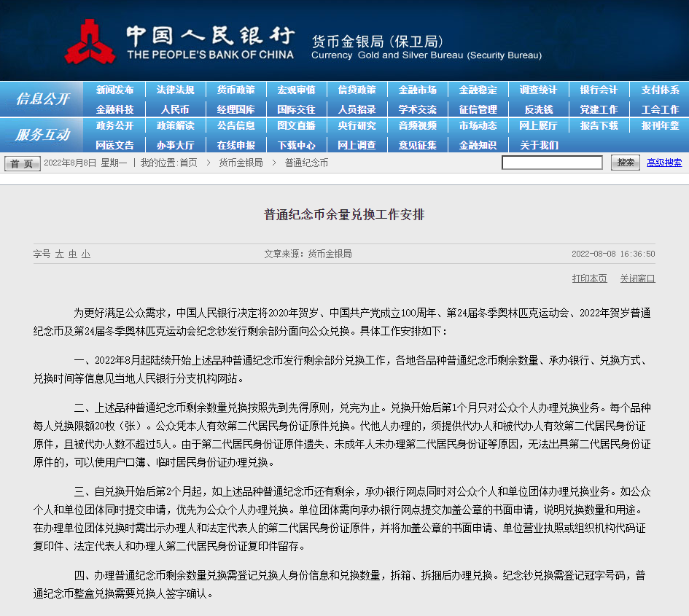Open the 在线申报 menu item
Image resolution: width=689 pixels, height=616 pixels.
pyautogui.click(x=236, y=145)
